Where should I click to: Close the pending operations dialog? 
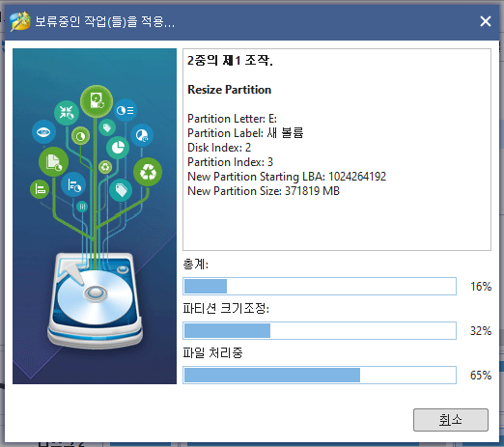pos(486,21)
